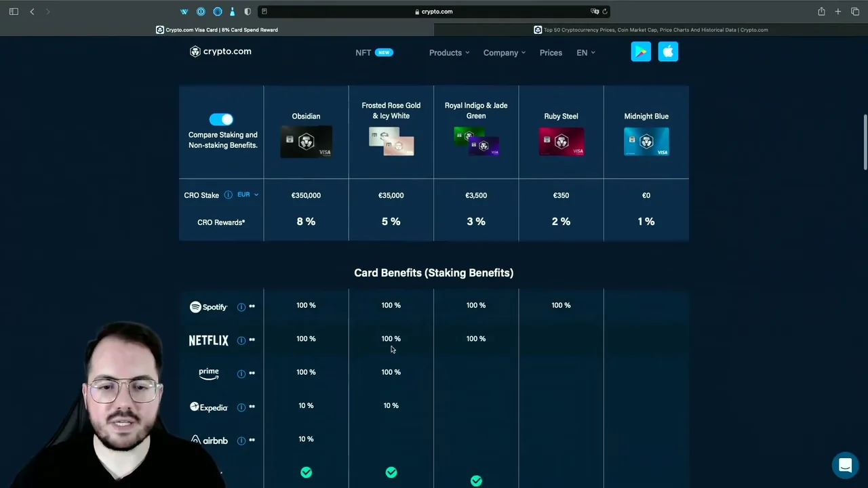The height and width of the screenshot is (488, 868).
Task: Select the Ruby Steel card image
Action: (561, 142)
